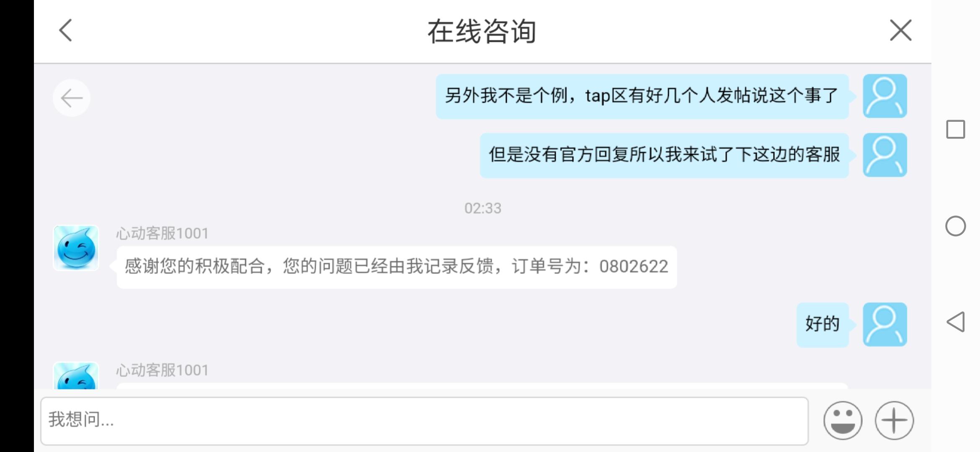Tap the user avatar beside tap区 message
The width and height of the screenshot is (980, 452).
tap(885, 96)
